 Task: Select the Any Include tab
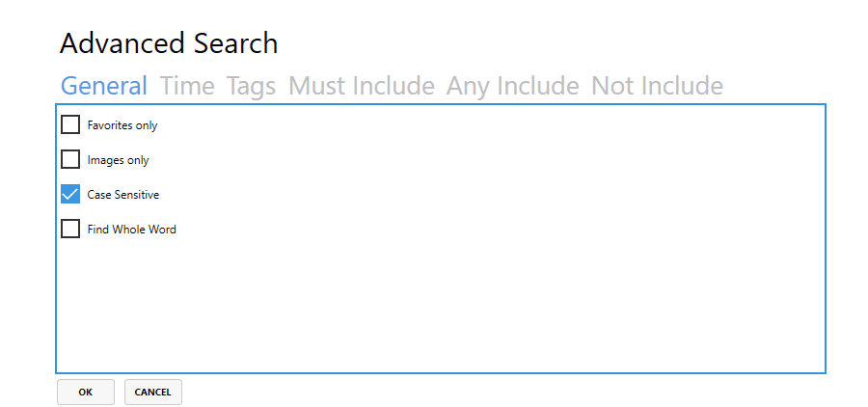[513, 87]
